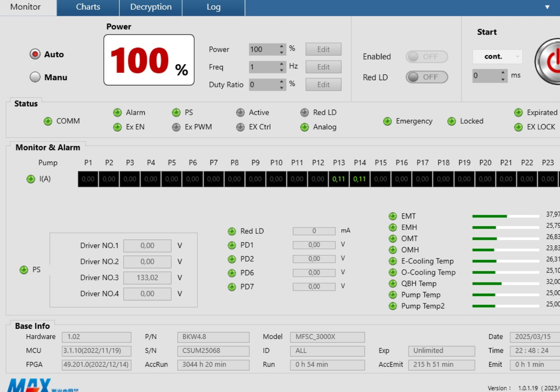The height and width of the screenshot is (392, 560).
Task: Open the cont. start mode dropdown
Action: coord(498,57)
